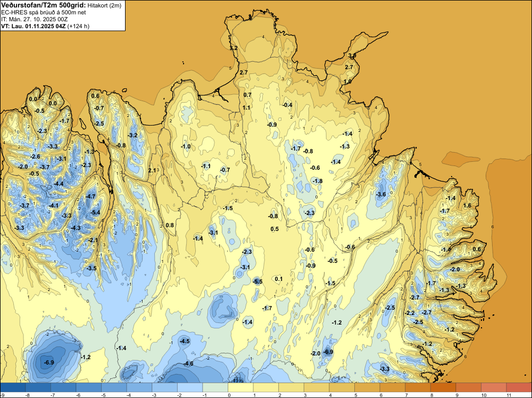This screenshot has height=398, width=532.
Task: Click the '3.2' temperature value on the map
Action: pos(234,48)
